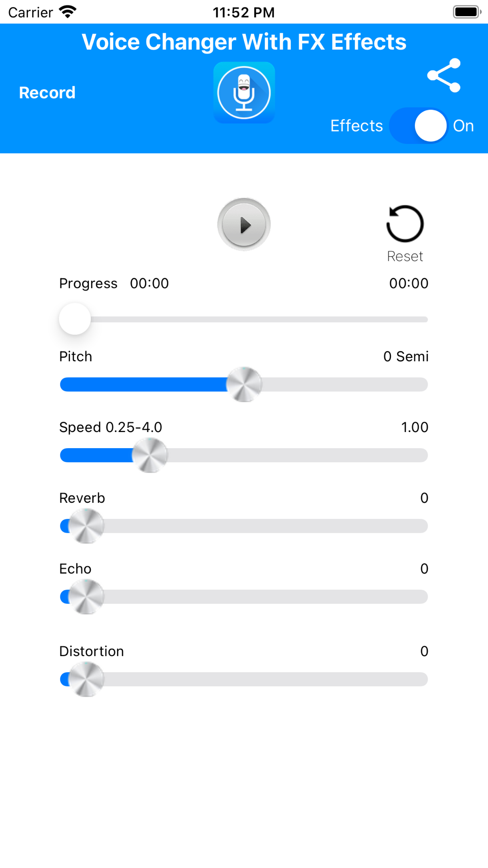Click the "0 Semi" pitch value
The width and height of the screenshot is (488, 868).
(406, 356)
